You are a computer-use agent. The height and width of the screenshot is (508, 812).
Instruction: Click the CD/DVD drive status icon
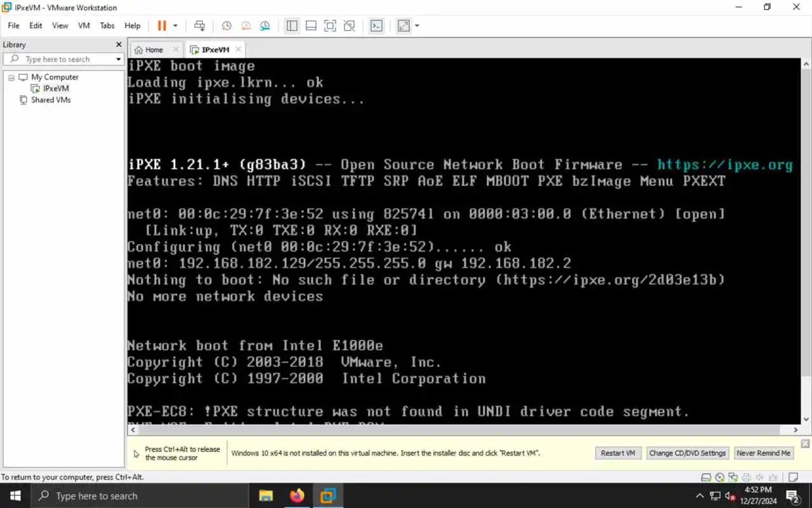[x=719, y=477]
